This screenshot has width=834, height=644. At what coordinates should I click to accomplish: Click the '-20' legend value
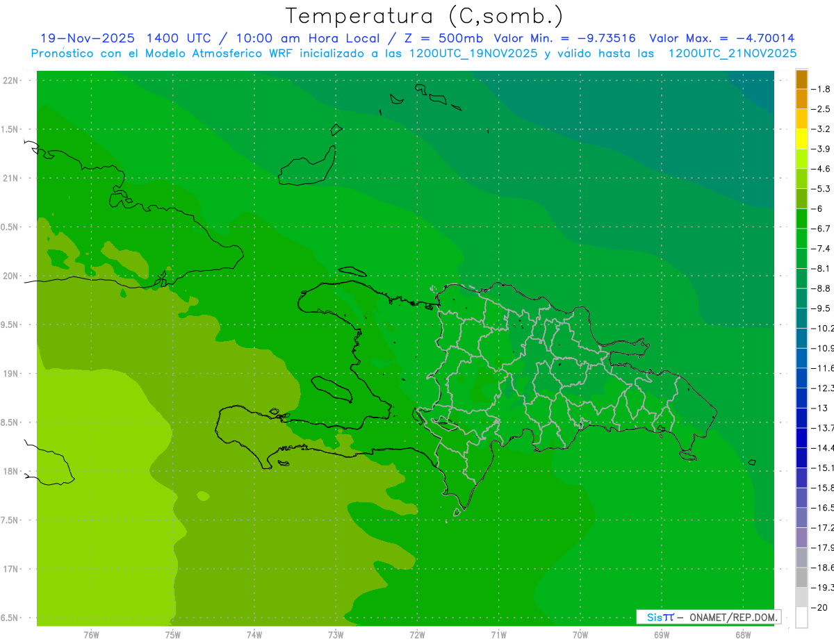(818, 607)
